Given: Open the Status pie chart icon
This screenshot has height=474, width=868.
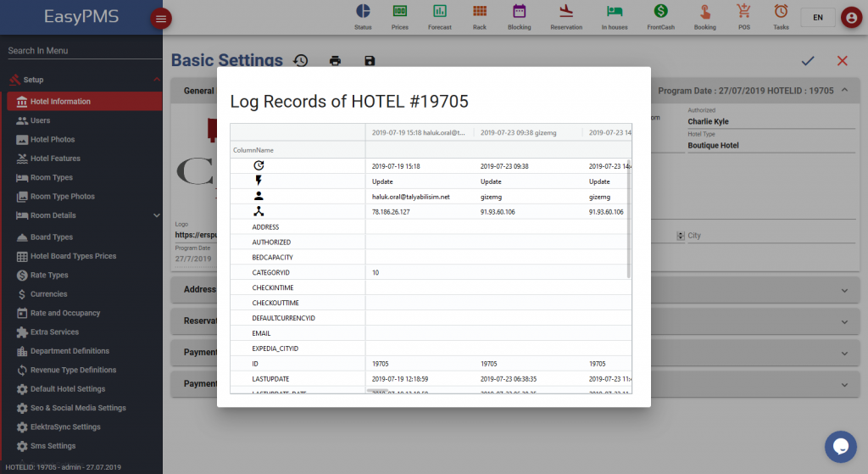Looking at the screenshot, I should [x=363, y=12].
